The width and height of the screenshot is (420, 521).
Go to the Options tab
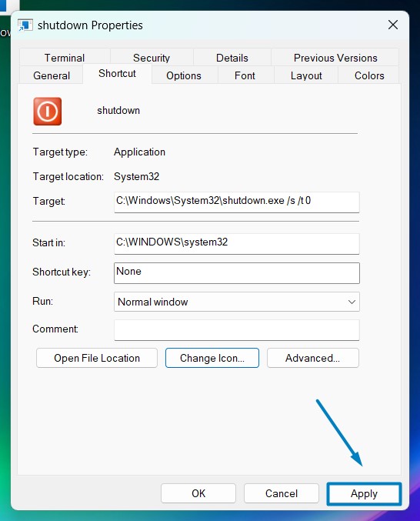point(184,75)
